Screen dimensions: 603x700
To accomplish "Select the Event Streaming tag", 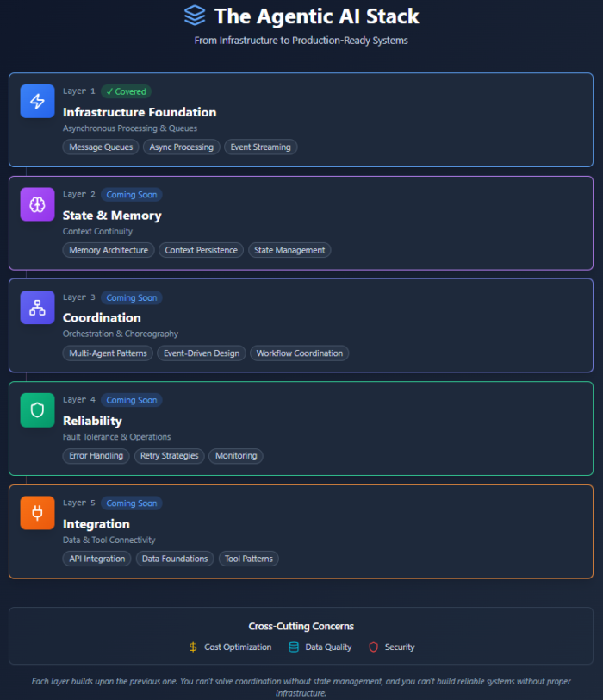I will (260, 147).
